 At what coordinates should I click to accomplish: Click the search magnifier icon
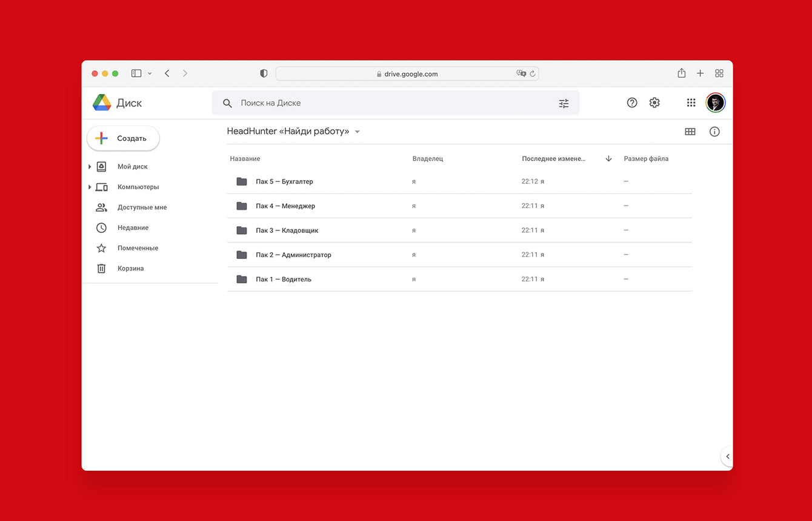click(x=227, y=103)
